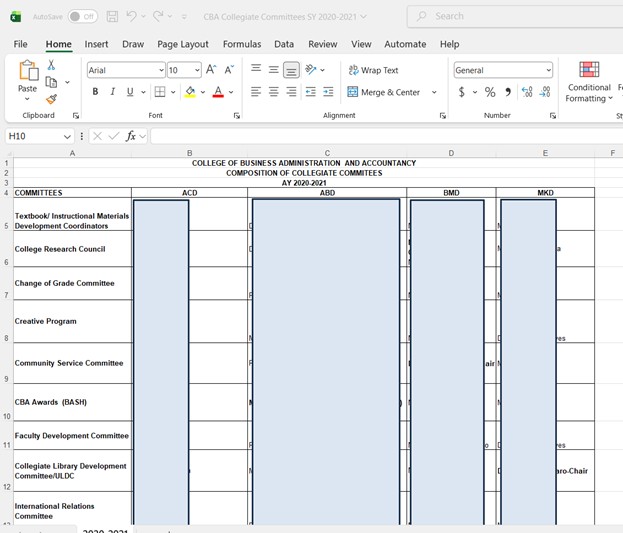Click the Format Painter icon
Screen dimensions: 623x533
pos(51,99)
